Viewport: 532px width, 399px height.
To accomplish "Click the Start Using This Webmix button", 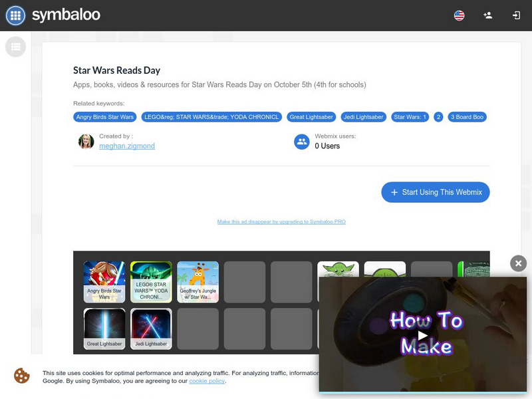I will click(x=436, y=192).
